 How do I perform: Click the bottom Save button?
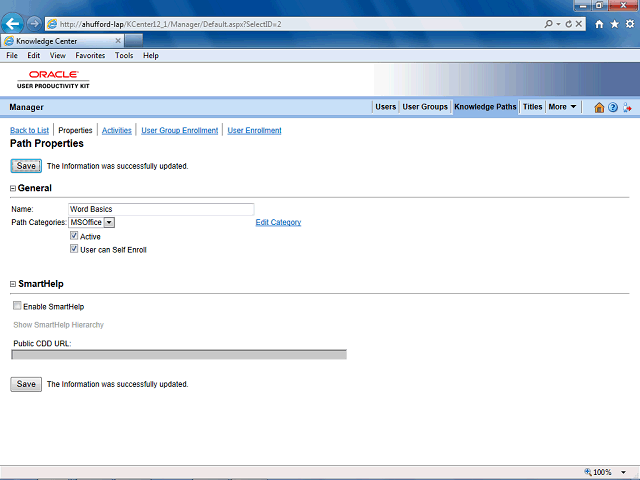tap(26, 384)
